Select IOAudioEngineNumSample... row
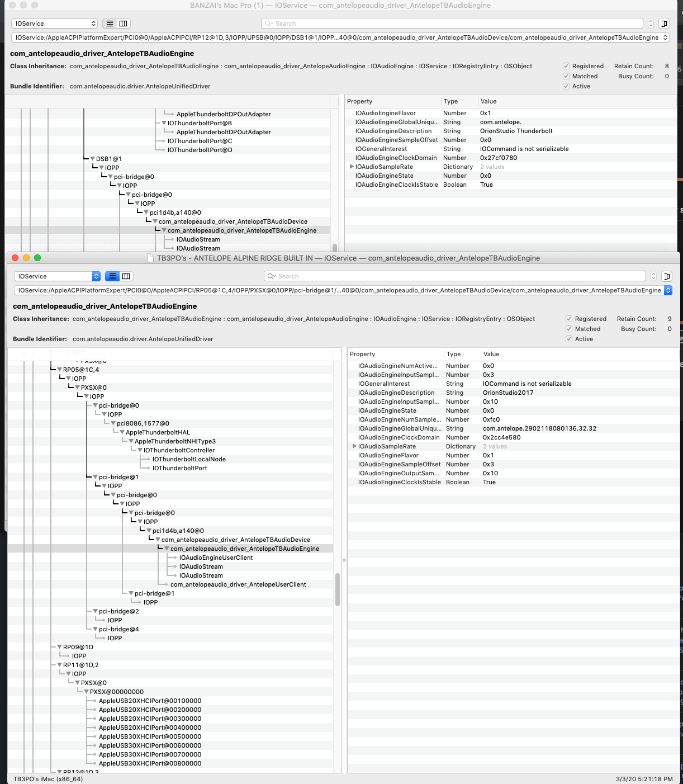The image size is (683, 784). (513, 419)
